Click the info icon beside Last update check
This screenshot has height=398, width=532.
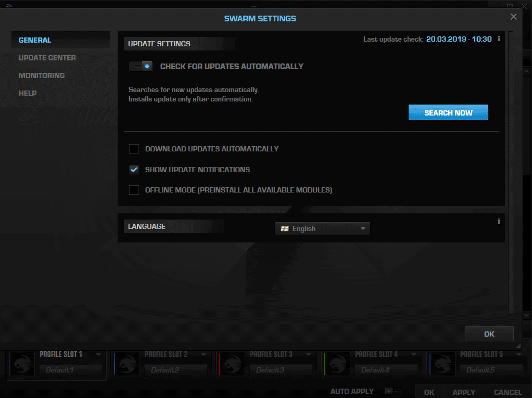tap(498, 38)
